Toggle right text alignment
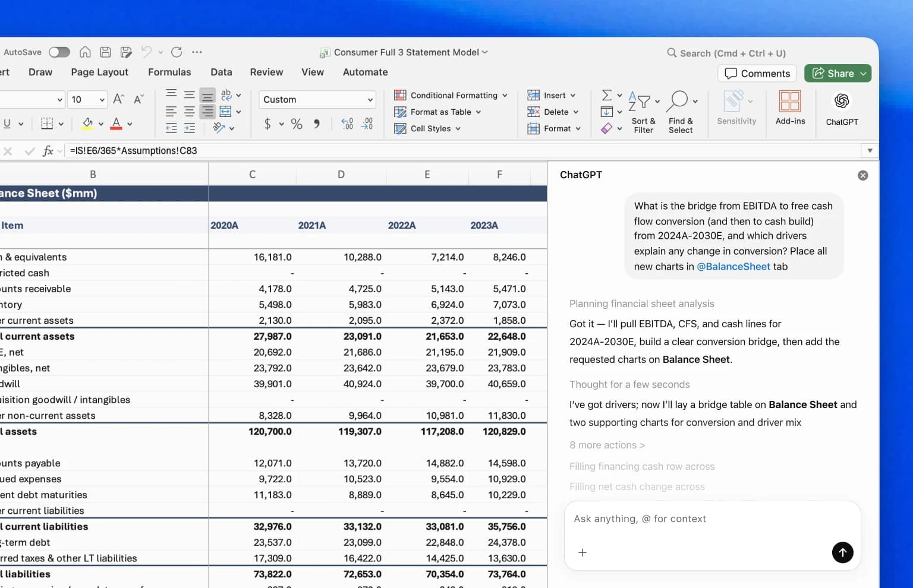The width and height of the screenshot is (913, 588). pos(207,112)
